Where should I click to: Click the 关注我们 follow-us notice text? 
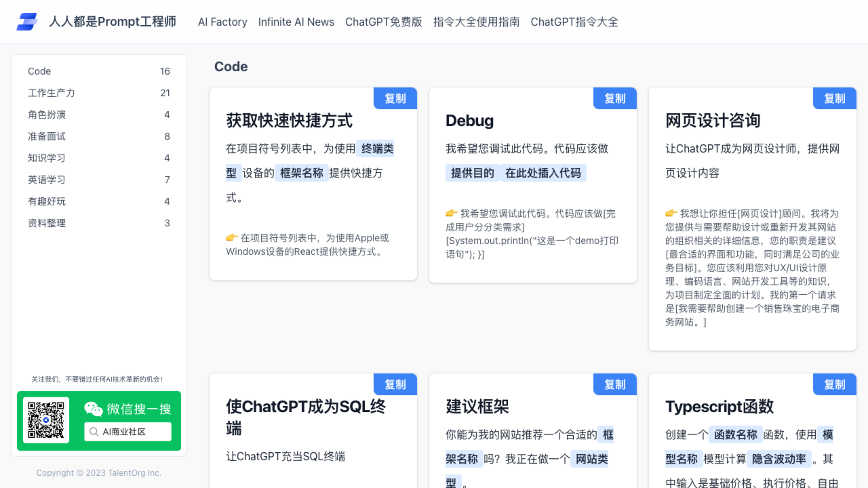pos(97,379)
